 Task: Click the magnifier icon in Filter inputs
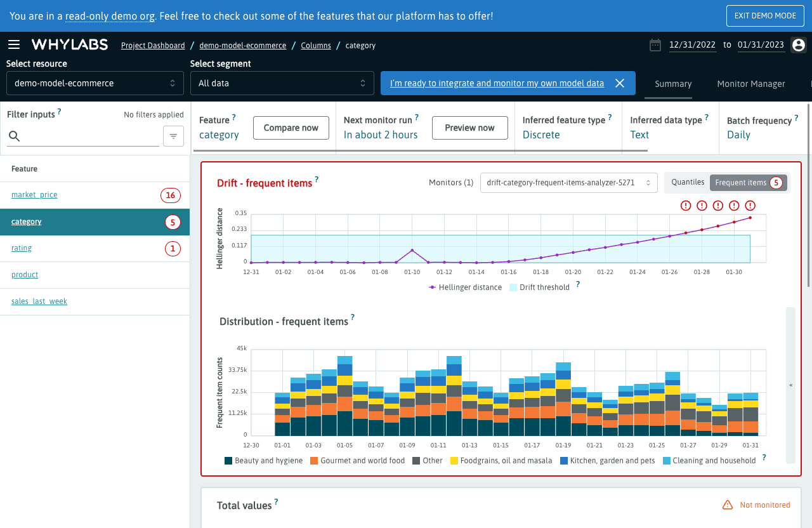point(13,136)
